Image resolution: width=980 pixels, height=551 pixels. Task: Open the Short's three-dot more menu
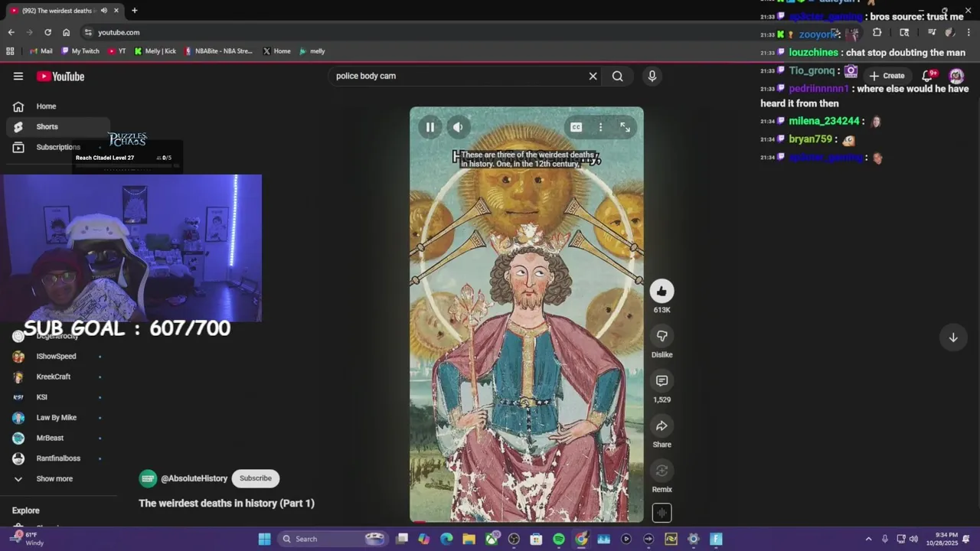click(x=601, y=127)
